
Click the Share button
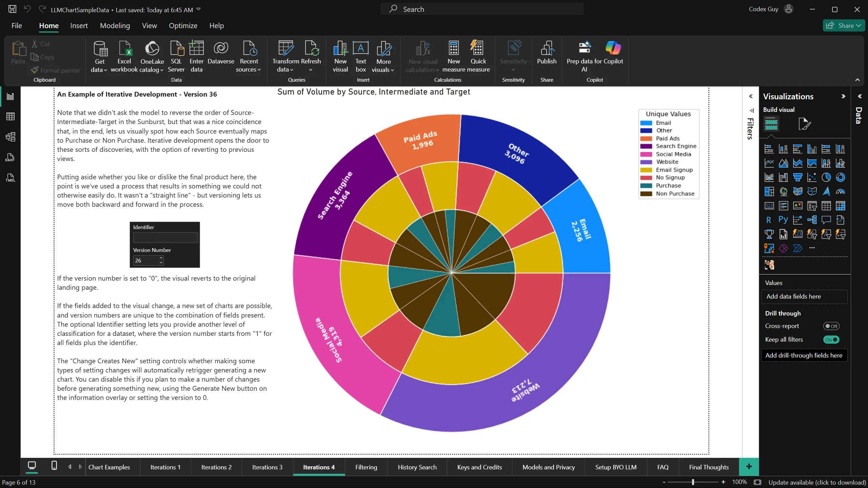pos(844,25)
